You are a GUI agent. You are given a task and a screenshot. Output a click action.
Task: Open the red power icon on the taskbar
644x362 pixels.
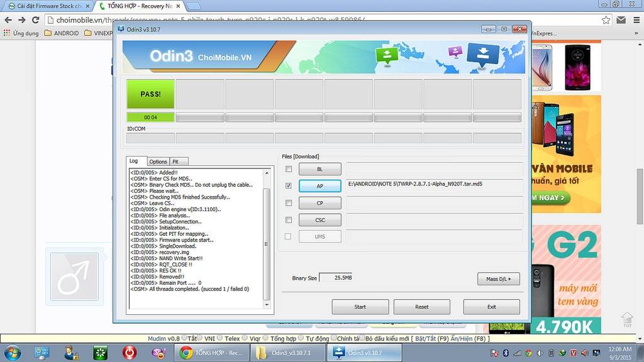coord(130,353)
